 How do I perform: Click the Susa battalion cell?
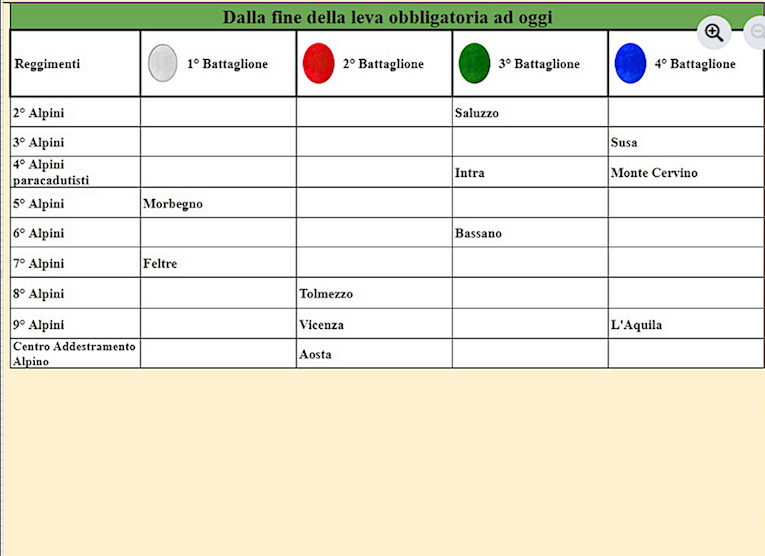click(624, 143)
